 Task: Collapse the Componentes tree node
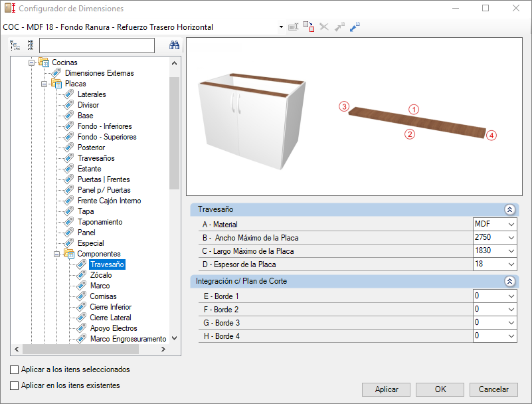click(57, 254)
